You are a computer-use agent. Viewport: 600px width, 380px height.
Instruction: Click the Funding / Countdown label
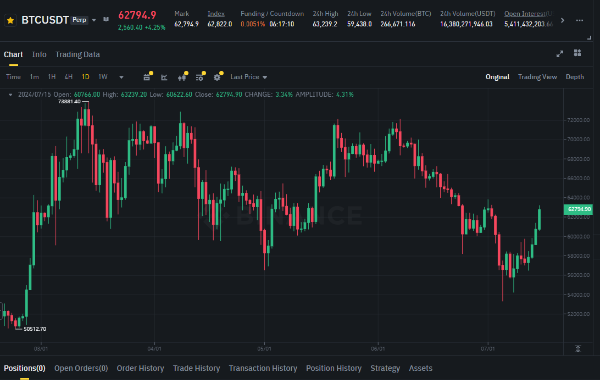point(272,14)
